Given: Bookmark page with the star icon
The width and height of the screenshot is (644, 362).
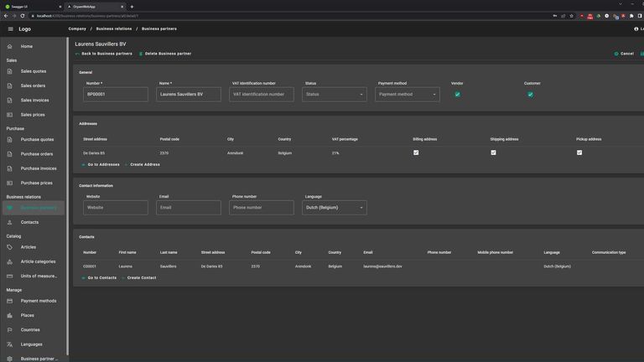Looking at the screenshot, I should point(573,16).
